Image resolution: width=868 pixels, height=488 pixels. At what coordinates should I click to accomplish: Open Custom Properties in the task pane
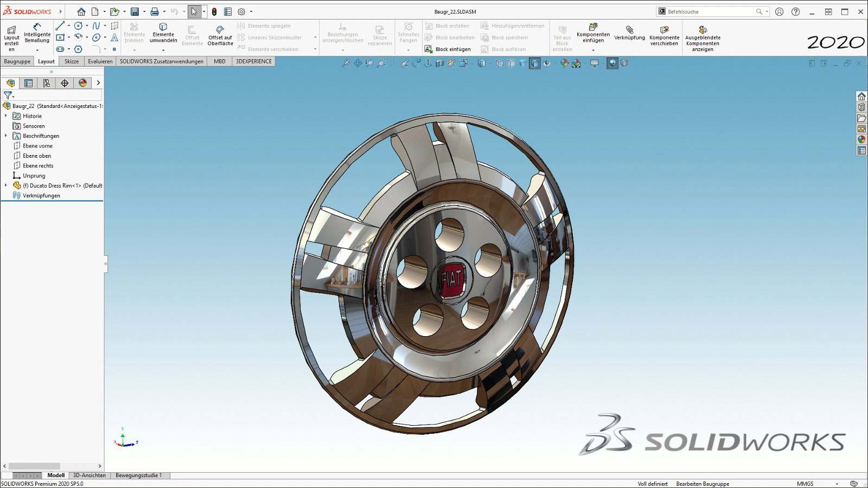click(x=861, y=150)
